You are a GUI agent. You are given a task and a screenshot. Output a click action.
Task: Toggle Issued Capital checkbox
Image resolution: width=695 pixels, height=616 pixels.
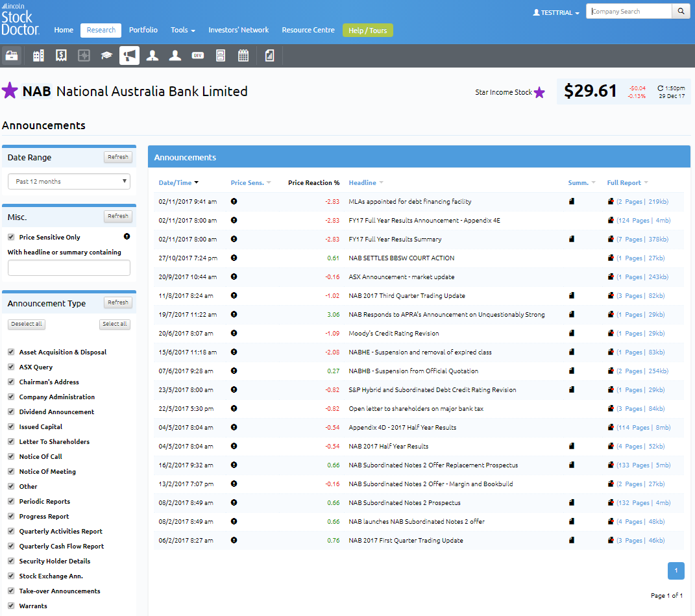point(11,426)
